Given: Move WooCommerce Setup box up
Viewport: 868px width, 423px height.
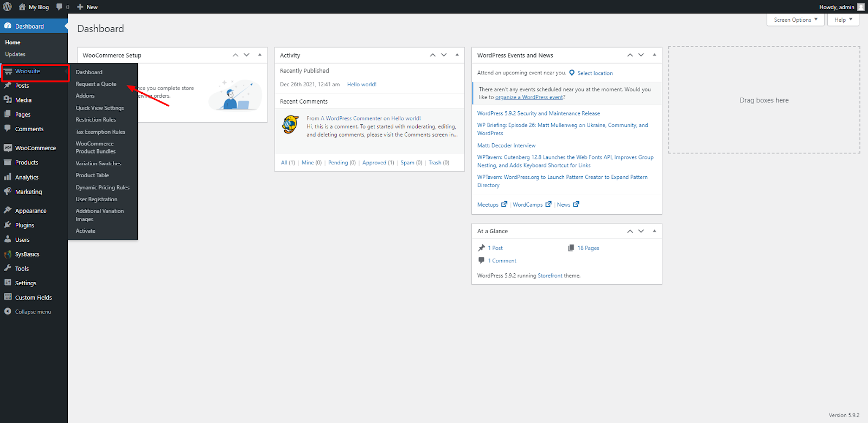Looking at the screenshot, I should pos(235,55).
